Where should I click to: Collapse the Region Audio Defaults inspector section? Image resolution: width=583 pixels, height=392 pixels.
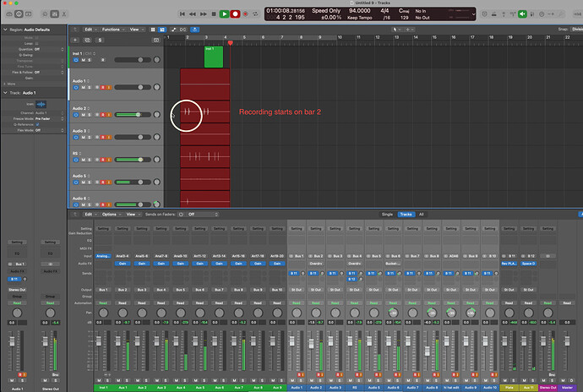5,30
